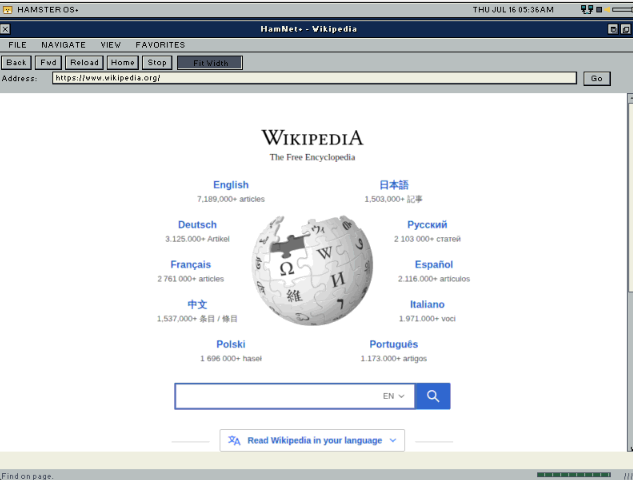633x480 pixels.
Task: Open the Italiano Wikipedia link
Action: click(427, 304)
